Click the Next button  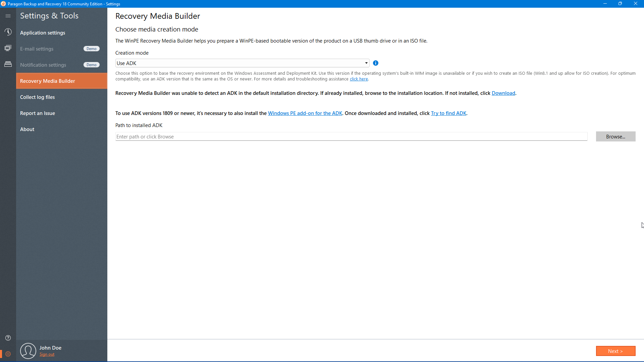tap(615, 351)
